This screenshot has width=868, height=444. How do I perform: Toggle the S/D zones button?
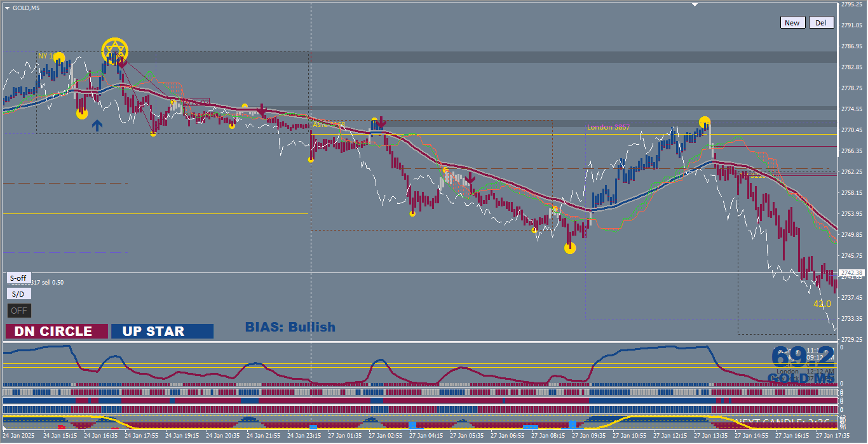tap(18, 294)
